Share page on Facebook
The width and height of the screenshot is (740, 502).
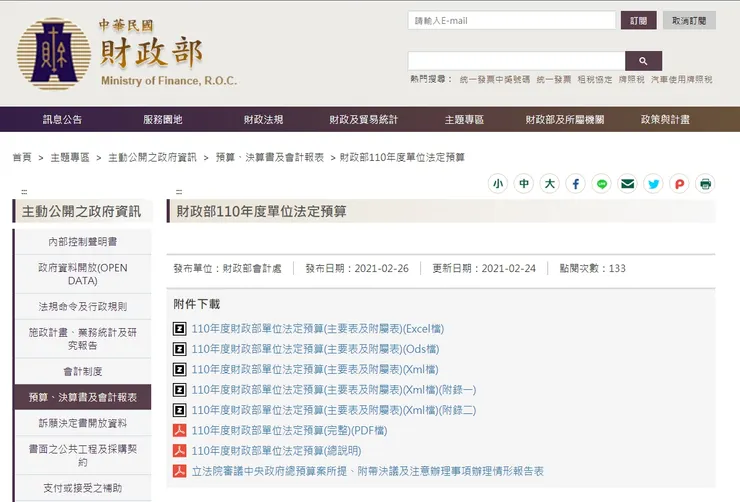pyautogui.click(x=575, y=184)
